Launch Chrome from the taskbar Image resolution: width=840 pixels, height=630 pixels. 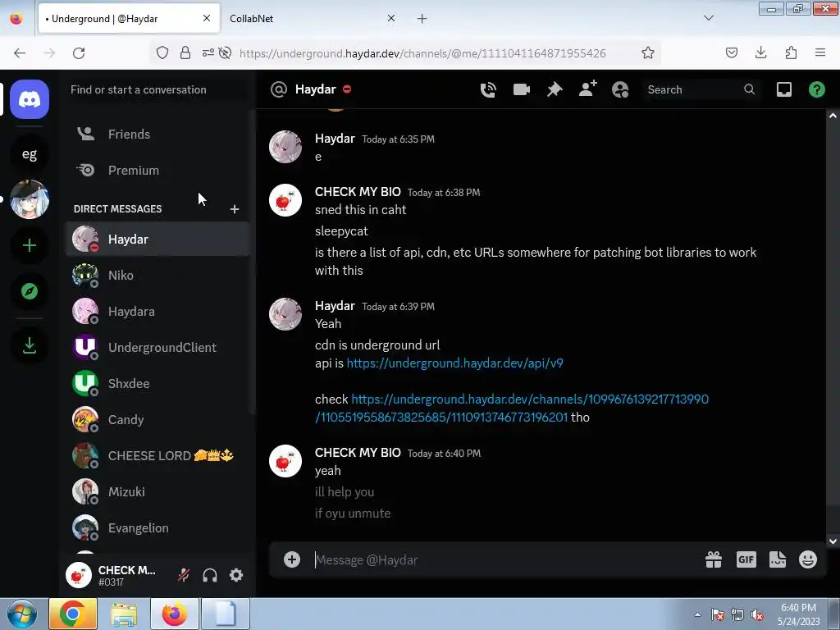pos(72,614)
